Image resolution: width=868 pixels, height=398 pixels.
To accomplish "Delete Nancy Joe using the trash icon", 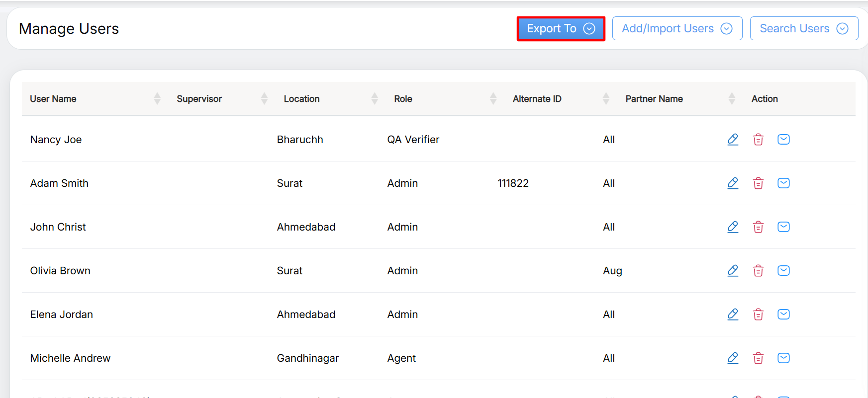I will tap(758, 140).
